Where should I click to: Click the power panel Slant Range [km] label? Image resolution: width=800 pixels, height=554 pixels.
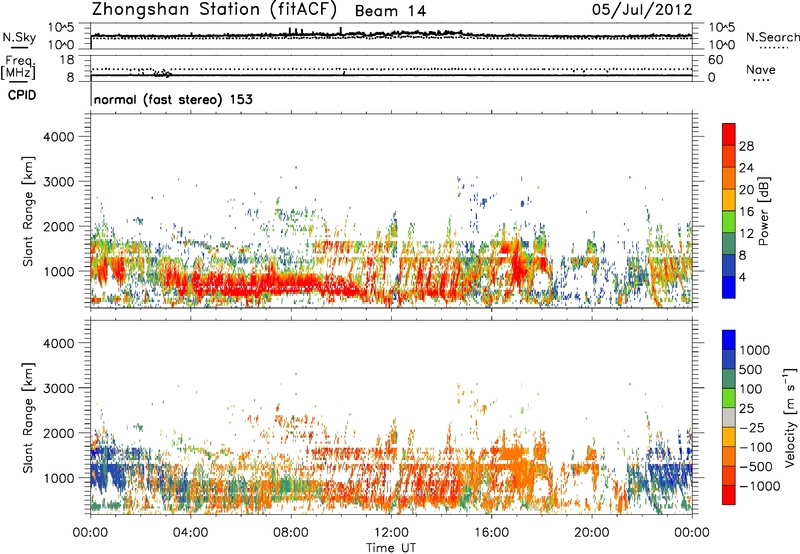coord(28,211)
